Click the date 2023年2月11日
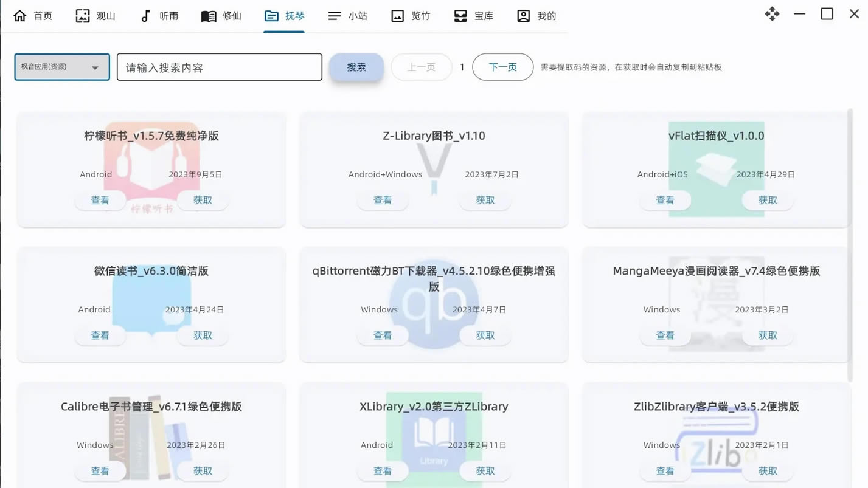Screen dimensions: 868x488 point(477,445)
